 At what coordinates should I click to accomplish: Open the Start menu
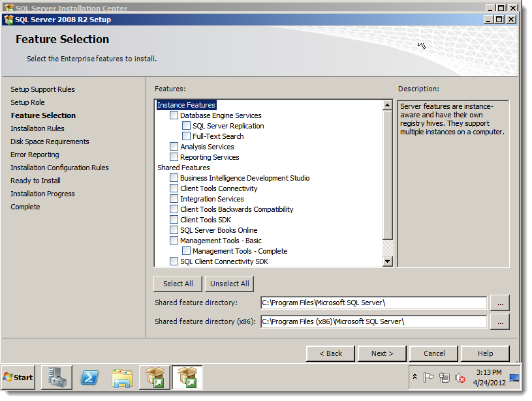pyautogui.click(x=18, y=378)
